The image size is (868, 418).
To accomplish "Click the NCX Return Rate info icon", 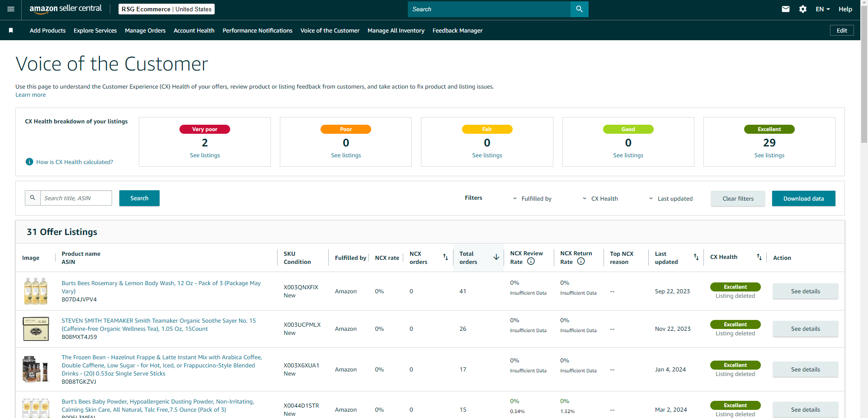I will 581,261.
